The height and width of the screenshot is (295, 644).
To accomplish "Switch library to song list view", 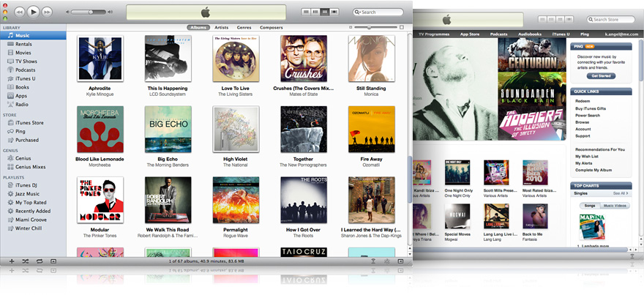I will (x=306, y=12).
